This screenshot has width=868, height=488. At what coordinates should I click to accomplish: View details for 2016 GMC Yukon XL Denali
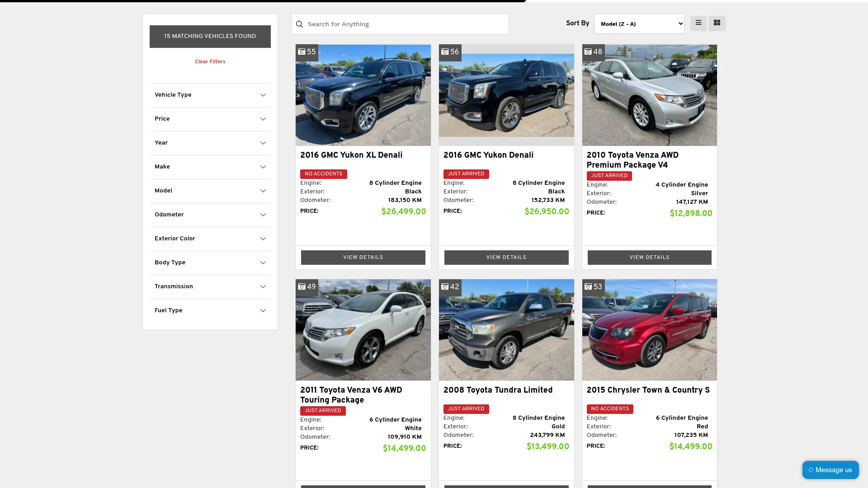pos(363,258)
